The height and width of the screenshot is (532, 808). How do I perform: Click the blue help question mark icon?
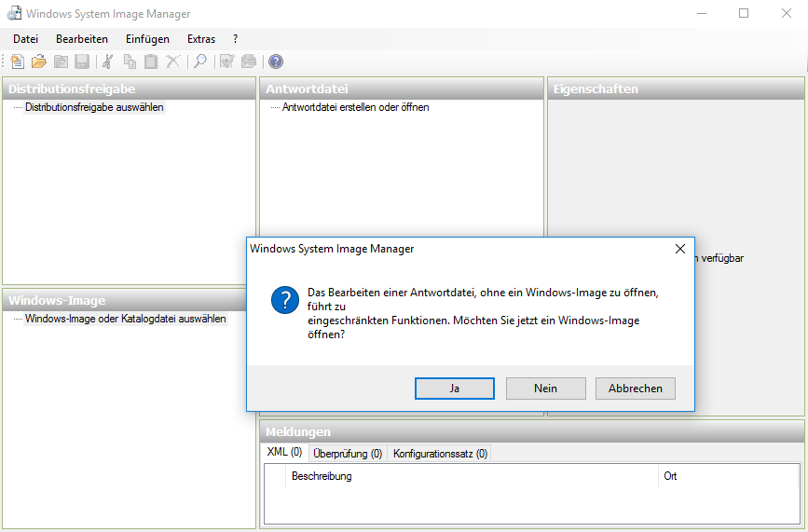click(276, 61)
